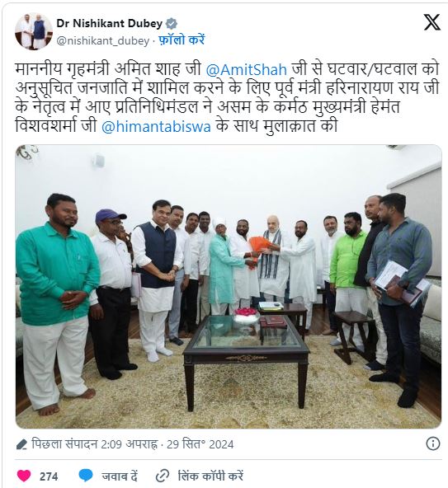Click the Hindi tweet text body
Viewport: 448px width, 488px height.
coord(227,98)
